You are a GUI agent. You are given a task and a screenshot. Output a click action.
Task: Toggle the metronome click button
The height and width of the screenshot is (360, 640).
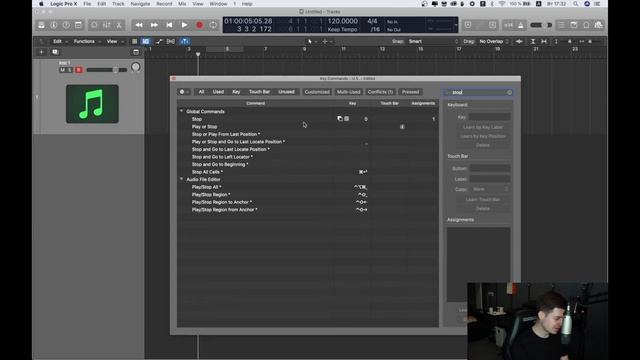(520, 25)
